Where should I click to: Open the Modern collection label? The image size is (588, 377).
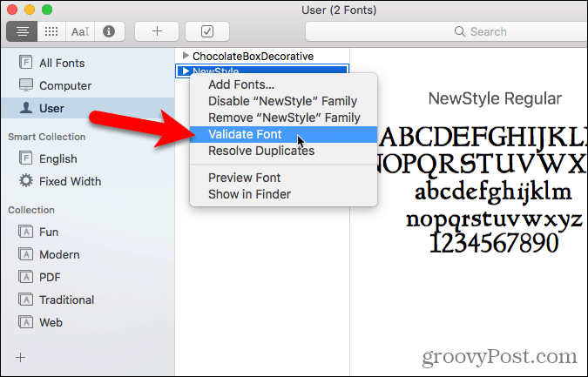(59, 255)
